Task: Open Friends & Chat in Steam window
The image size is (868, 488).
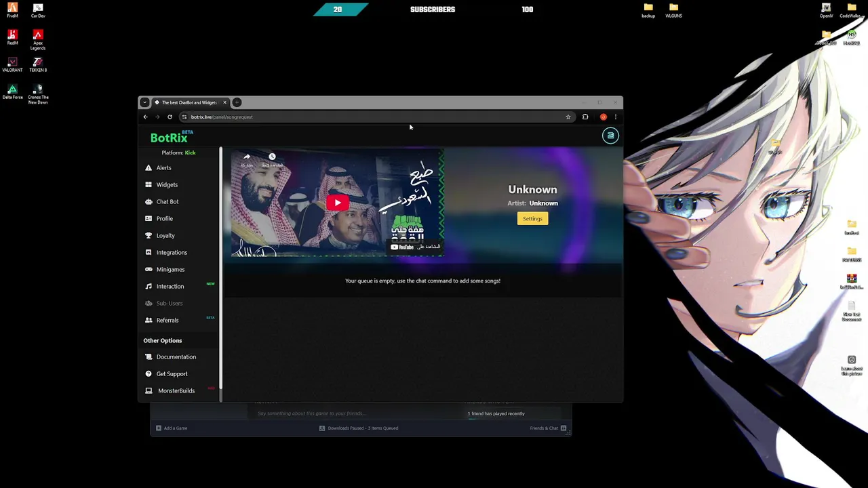Action: coord(548,428)
